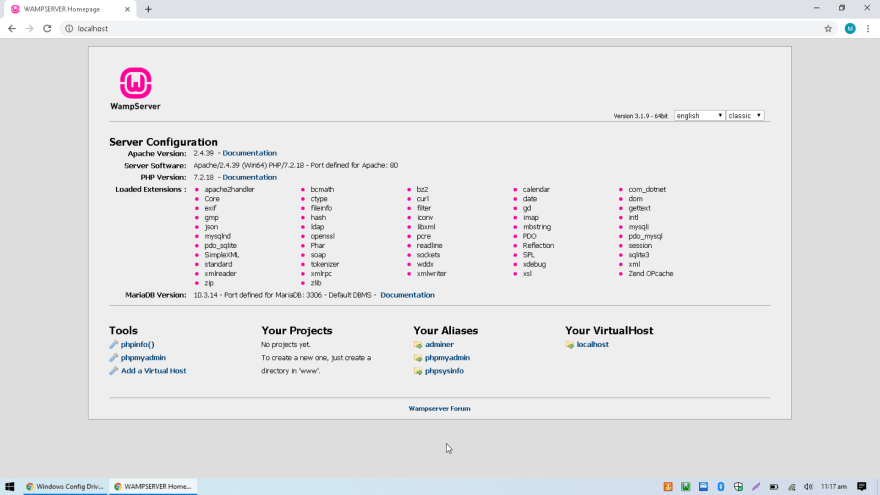The width and height of the screenshot is (880, 495).
Task: Click Add a Virtual Host link
Action: 153,371
